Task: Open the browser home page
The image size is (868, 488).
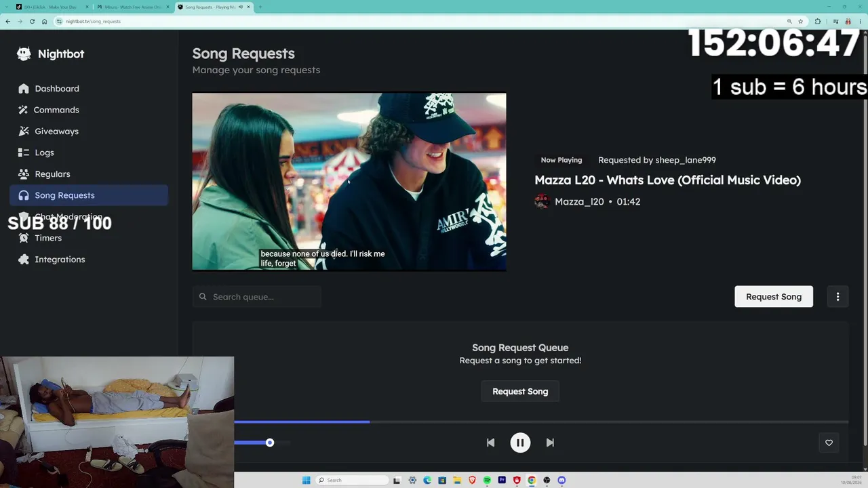Action: point(44,21)
